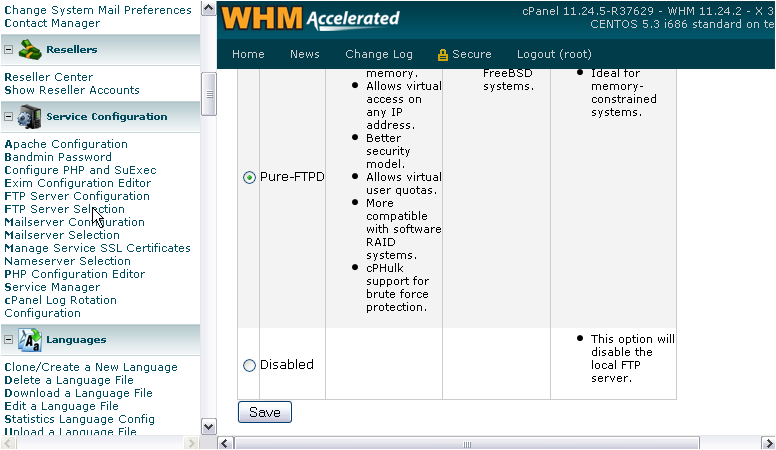Click sidebar scrollbar down arrow
Image resolution: width=776 pixels, height=450 pixels.
coord(209,427)
